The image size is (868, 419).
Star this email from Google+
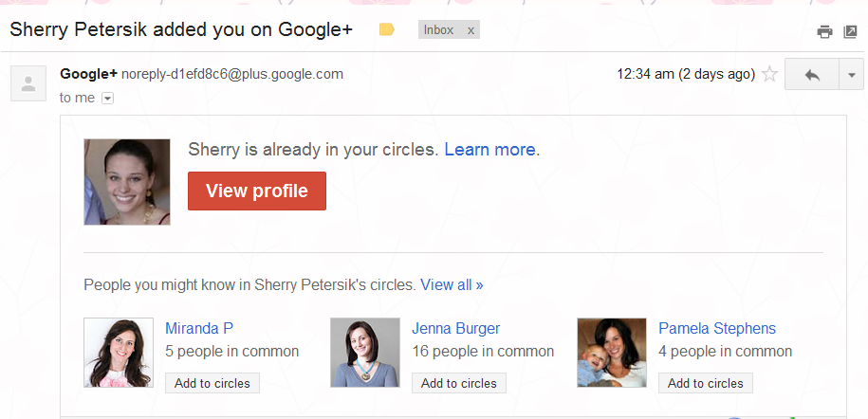(x=769, y=74)
